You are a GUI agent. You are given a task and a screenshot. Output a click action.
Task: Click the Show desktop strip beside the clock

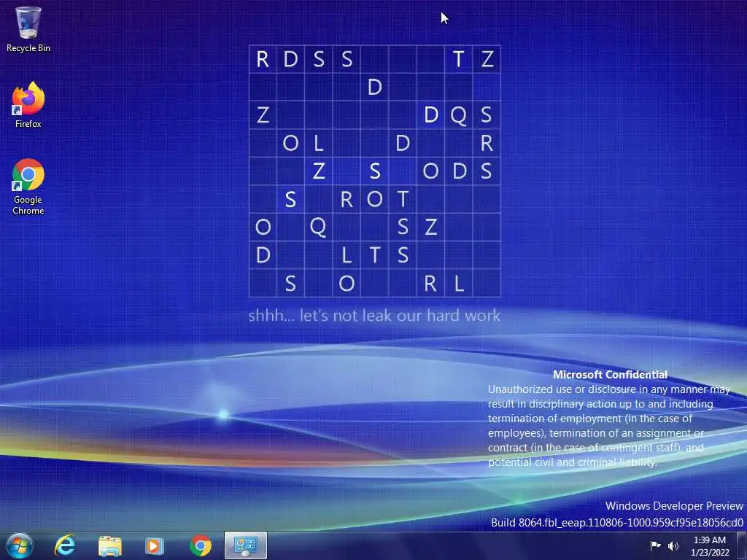click(x=742, y=545)
